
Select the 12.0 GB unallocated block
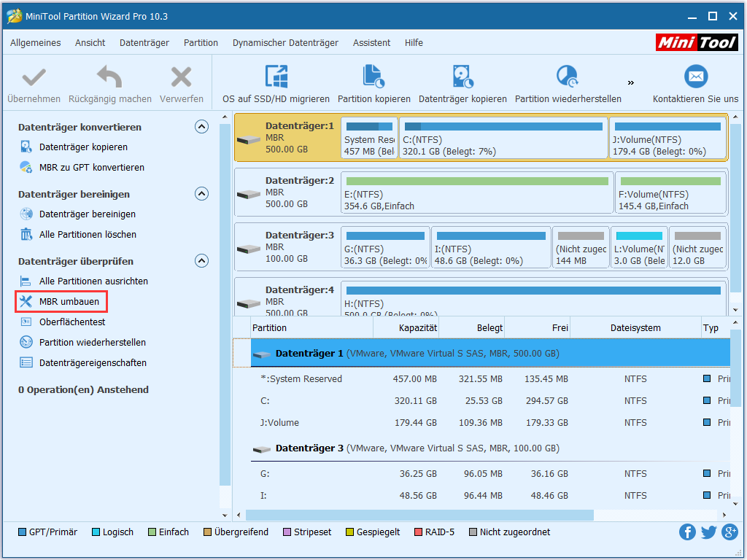click(698, 248)
